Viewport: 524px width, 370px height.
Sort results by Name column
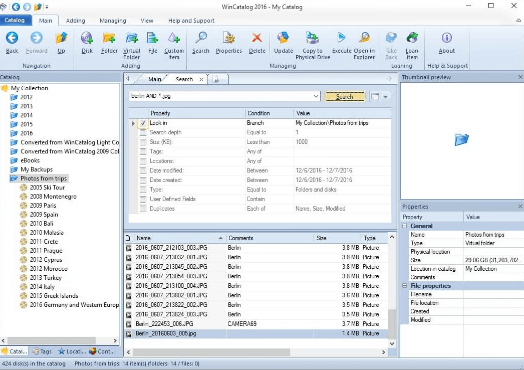179,238
